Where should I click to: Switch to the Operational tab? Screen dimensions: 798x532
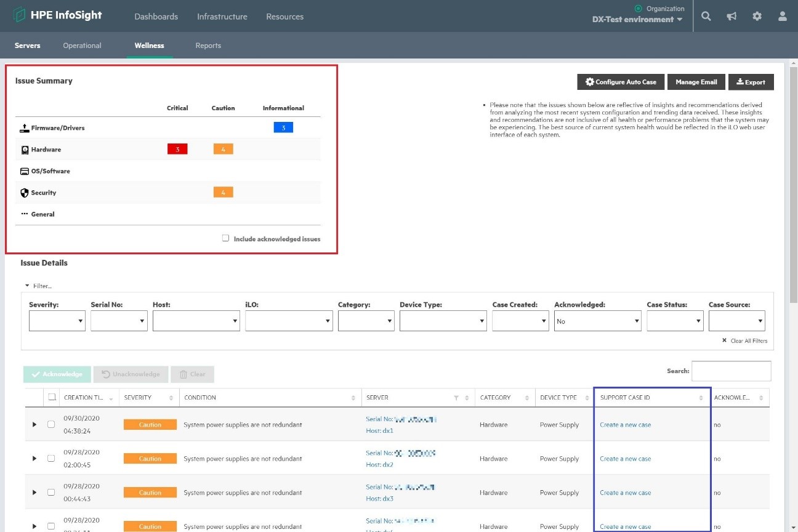click(82, 46)
